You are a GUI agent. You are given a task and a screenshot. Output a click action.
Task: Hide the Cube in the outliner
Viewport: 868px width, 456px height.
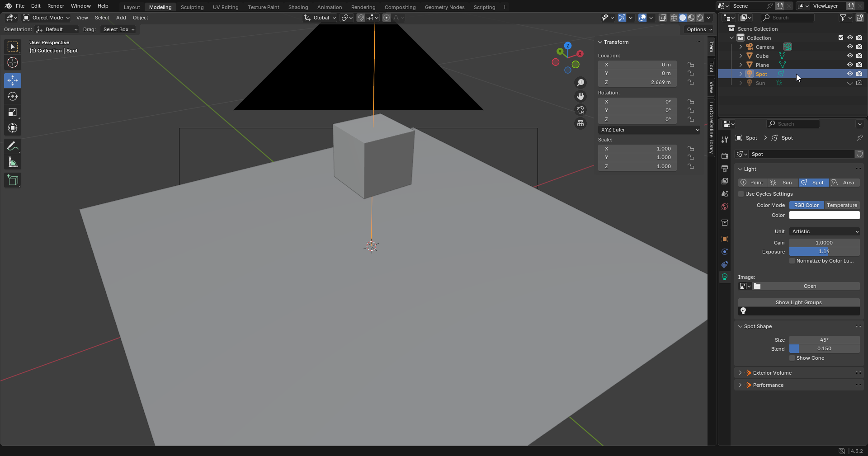coord(850,56)
